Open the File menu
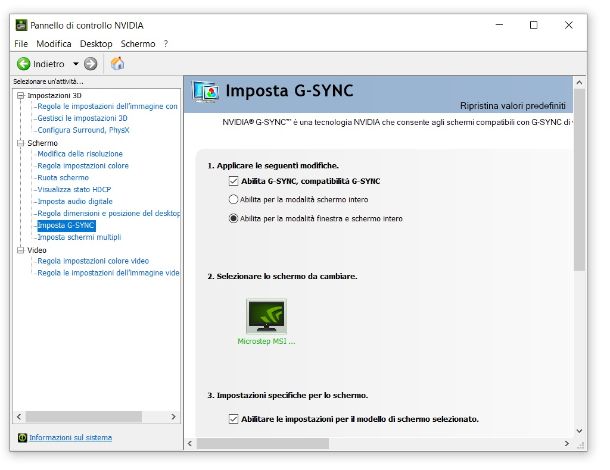610x470 pixels. tap(21, 44)
